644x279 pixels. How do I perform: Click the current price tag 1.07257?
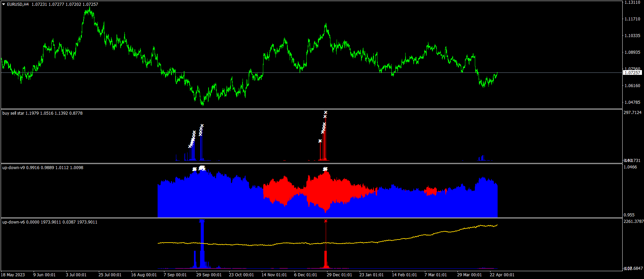coord(632,72)
